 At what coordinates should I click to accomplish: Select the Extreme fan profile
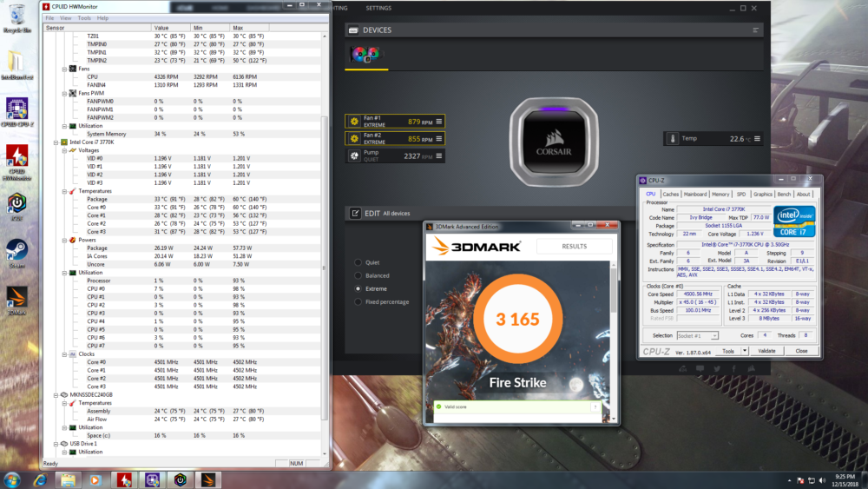(x=358, y=288)
